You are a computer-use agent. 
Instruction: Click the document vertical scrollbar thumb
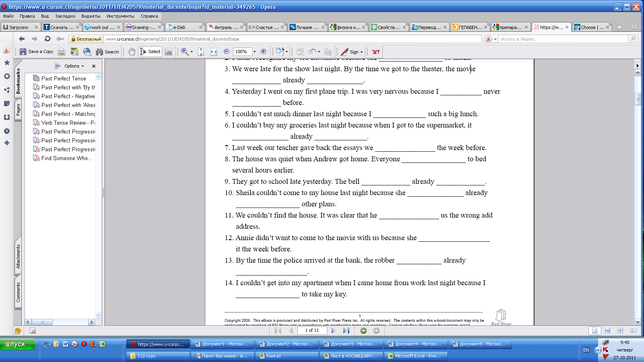(x=638, y=99)
